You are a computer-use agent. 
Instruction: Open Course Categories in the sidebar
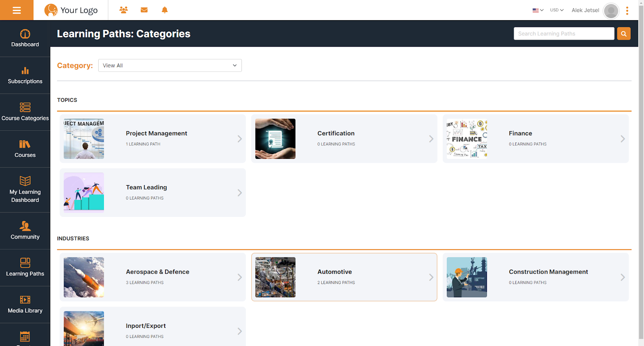coord(25,112)
